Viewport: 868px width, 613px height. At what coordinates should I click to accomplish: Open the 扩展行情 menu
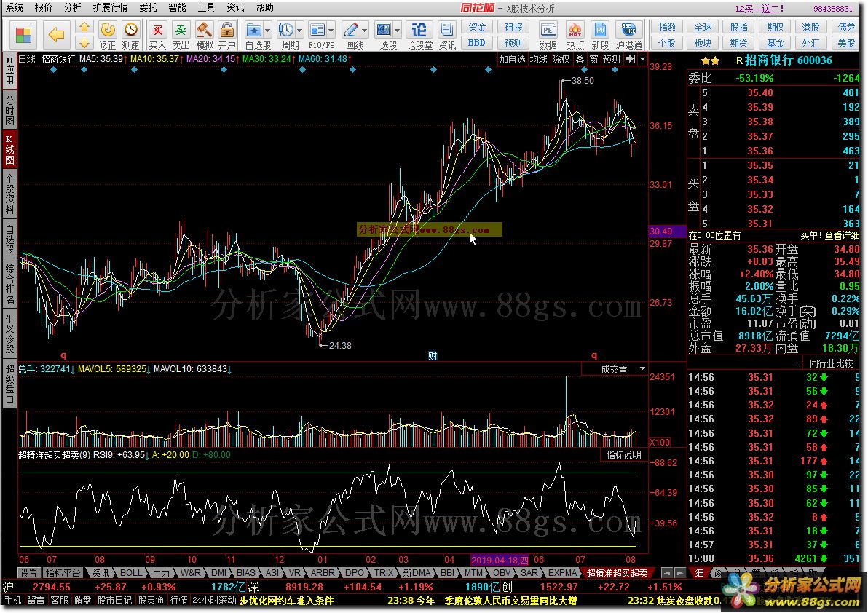[110, 8]
